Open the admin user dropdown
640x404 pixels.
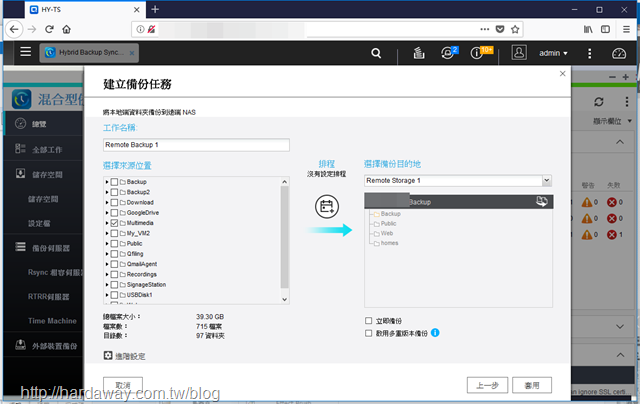[553, 53]
